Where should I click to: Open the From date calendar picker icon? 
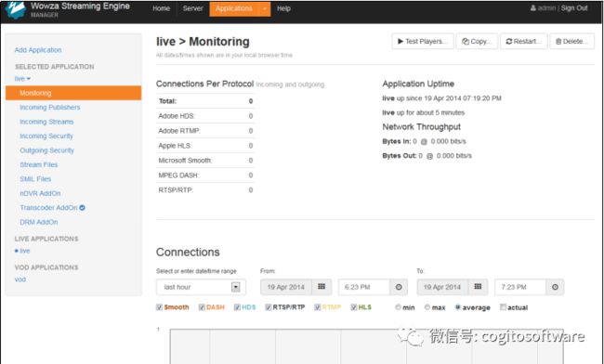322,287
